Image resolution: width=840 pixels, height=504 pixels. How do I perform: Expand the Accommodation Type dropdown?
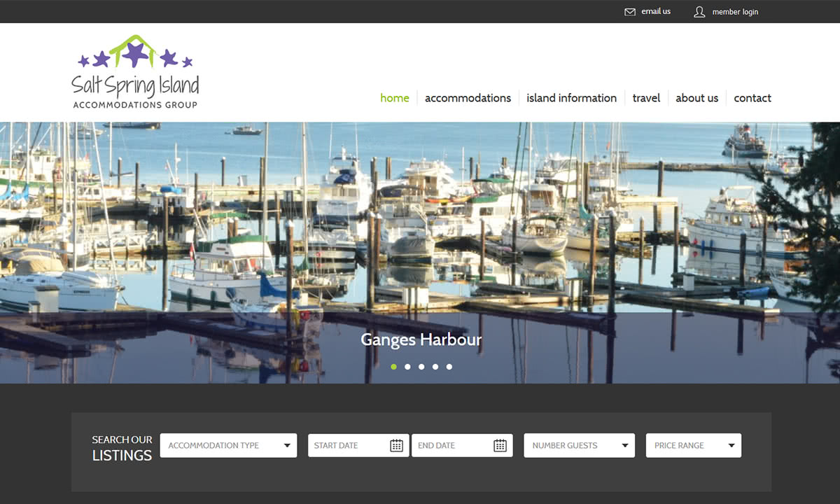228,445
